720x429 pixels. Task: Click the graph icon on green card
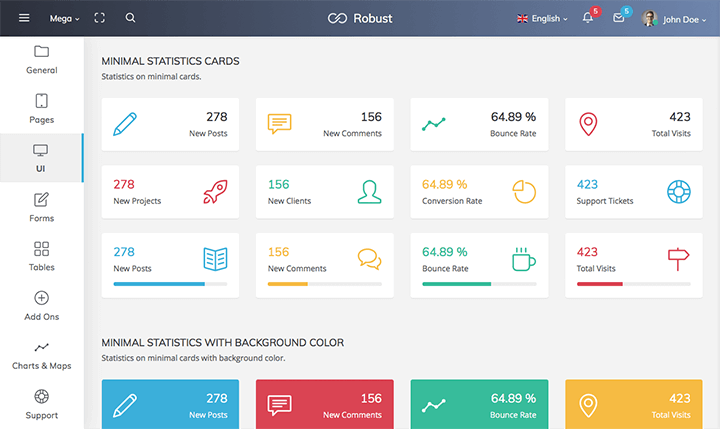tap(434, 406)
